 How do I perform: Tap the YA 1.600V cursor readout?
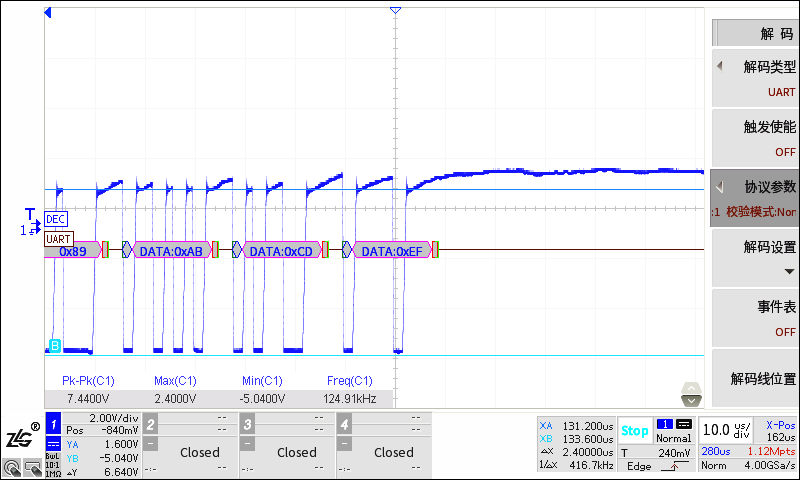[x=102, y=444]
